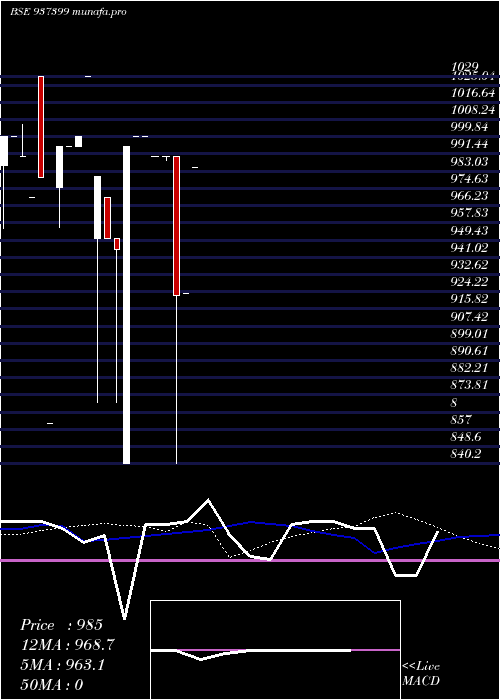Image resolution: width=500 pixels, height=700 pixels.
Task: Select the 974.63 price value
Action: (x=469, y=179)
